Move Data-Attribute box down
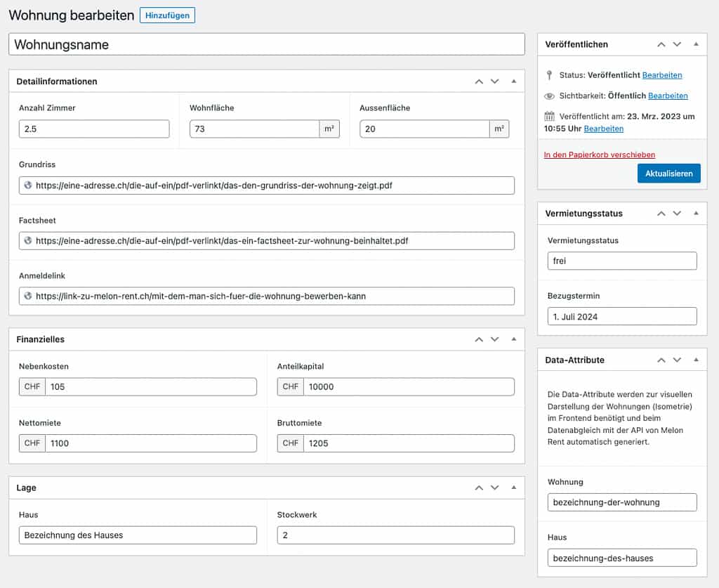Image resolution: width=719 pixels, height=588 pixels. point(678,360)
